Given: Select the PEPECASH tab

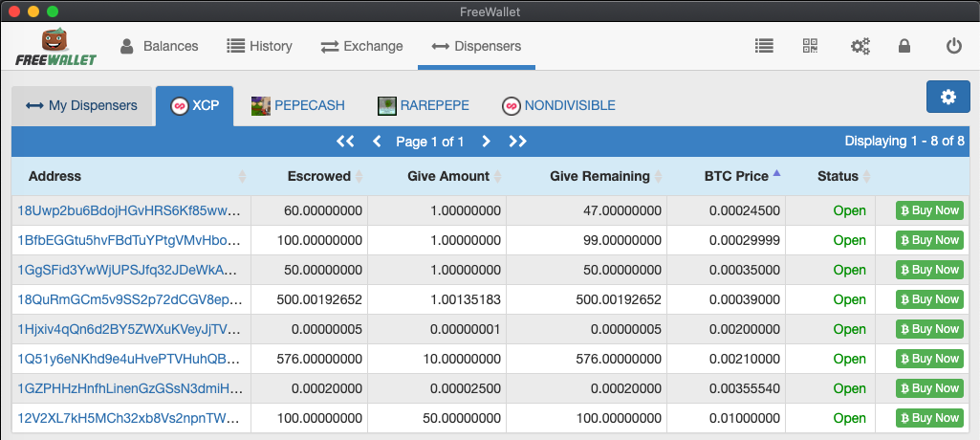Looking at the screenshot, I should [x=298, y=105].
